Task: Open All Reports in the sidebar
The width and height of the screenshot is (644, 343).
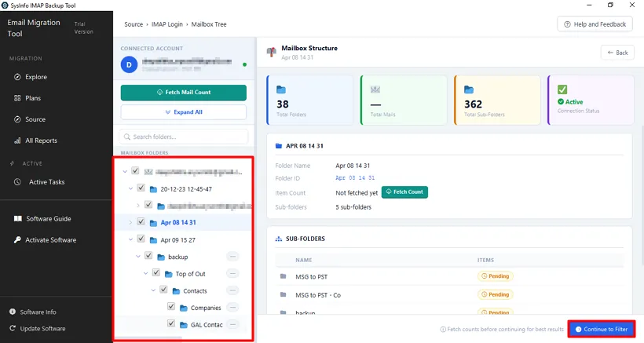Action: pos(41,140)
